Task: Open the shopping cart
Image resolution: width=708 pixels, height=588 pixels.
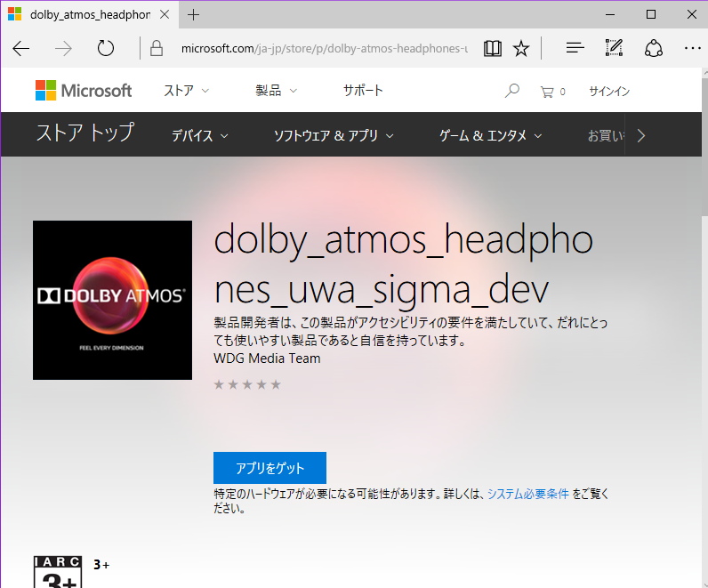Action: [552, 92]
